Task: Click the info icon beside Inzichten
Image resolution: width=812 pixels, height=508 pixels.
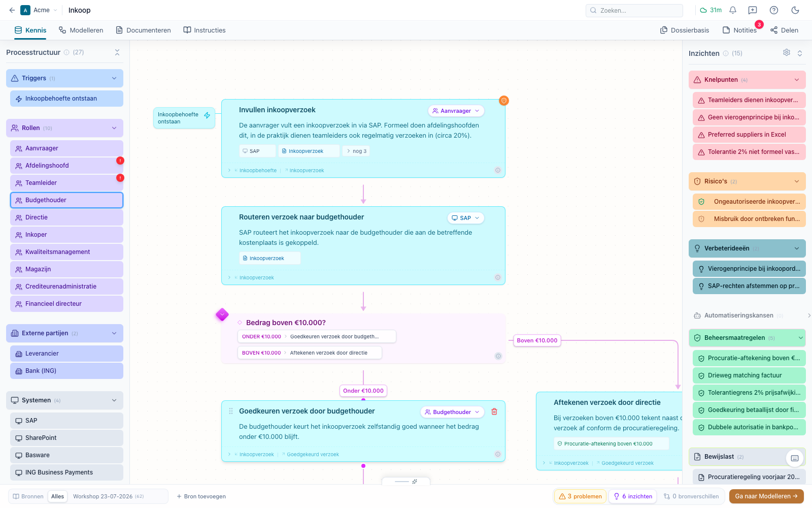Action: click(726, 53)
